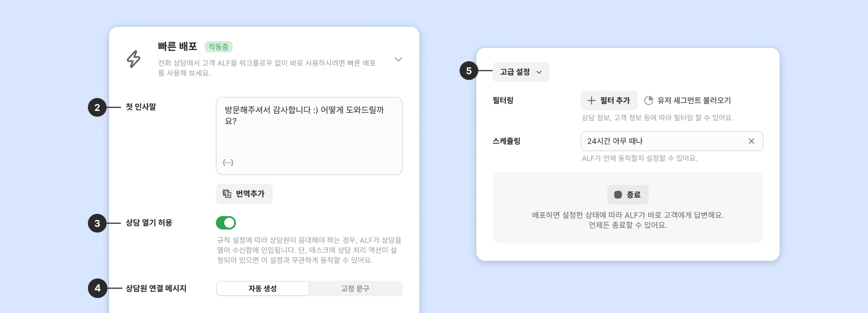Click the step 2 numbered marker
This screenshot has height=313, width=868.
(97, 107)
